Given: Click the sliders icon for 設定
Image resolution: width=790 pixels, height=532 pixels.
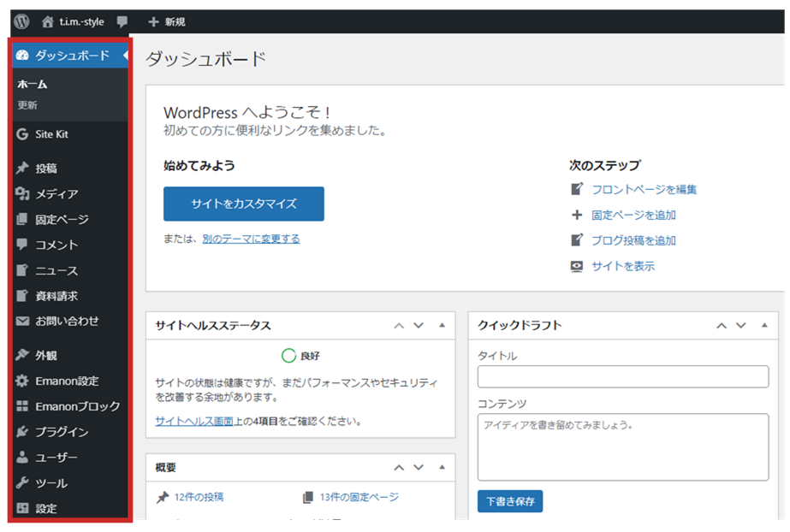Looking at the screenshot, I should tap(22, 508).
